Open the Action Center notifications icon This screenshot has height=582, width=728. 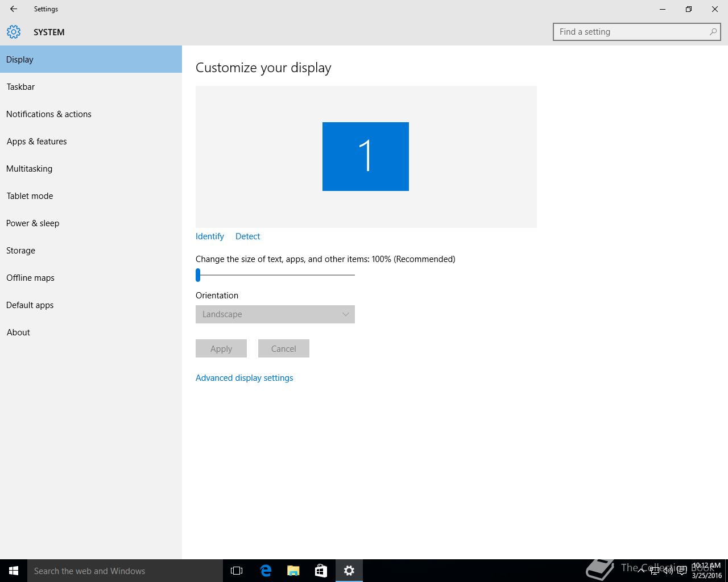[x=681, y=571]
